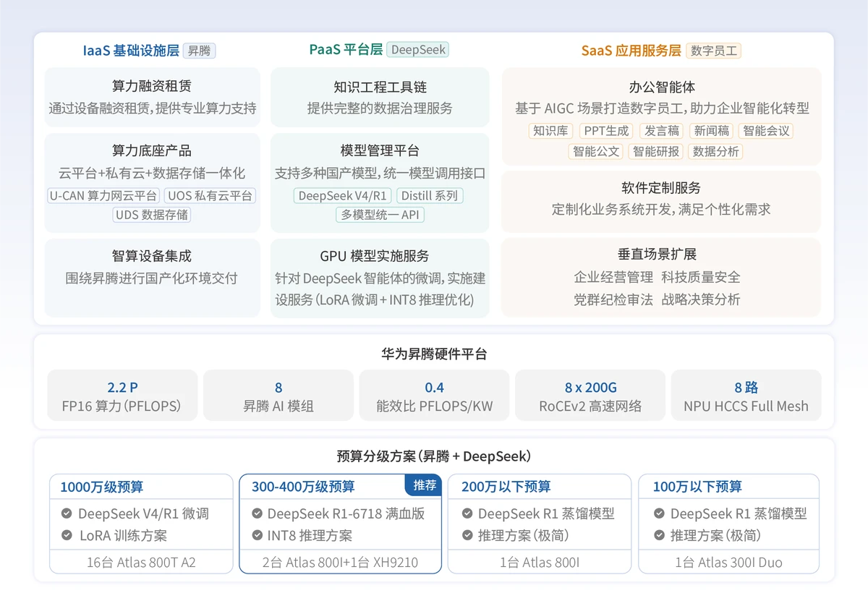This screenshot has height=614, width=868.
Task: Select the 发言稿 tag
Action: point(662,131)
